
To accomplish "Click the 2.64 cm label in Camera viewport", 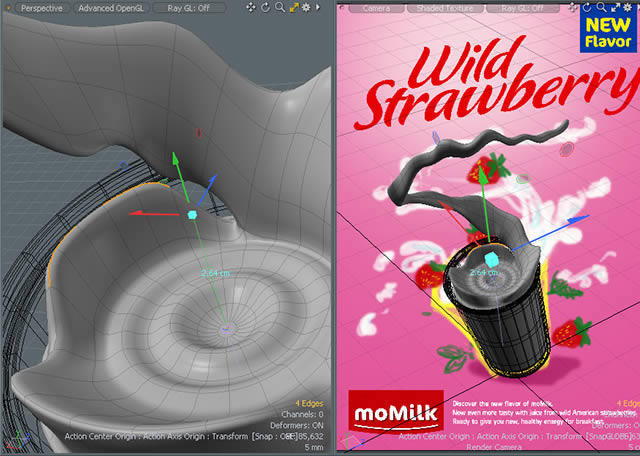I will [483, 272].
